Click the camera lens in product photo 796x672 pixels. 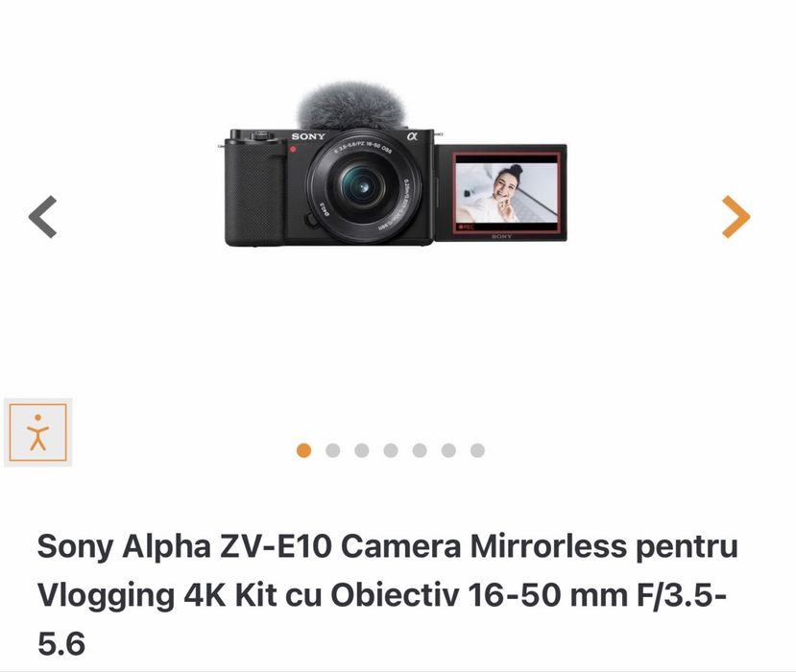click(x=363, y=186)
